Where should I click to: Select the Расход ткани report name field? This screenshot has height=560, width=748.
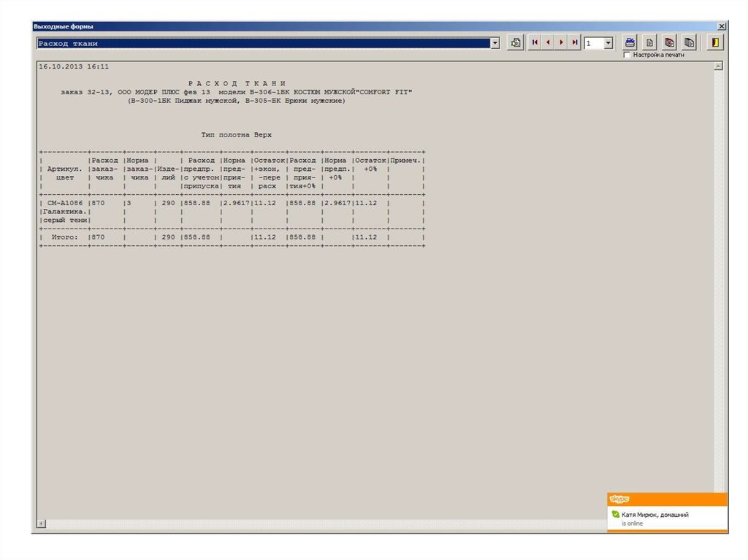(263, 43)
